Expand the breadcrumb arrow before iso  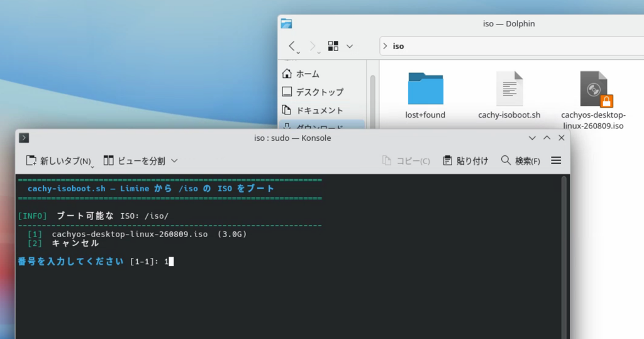[386, 46]
